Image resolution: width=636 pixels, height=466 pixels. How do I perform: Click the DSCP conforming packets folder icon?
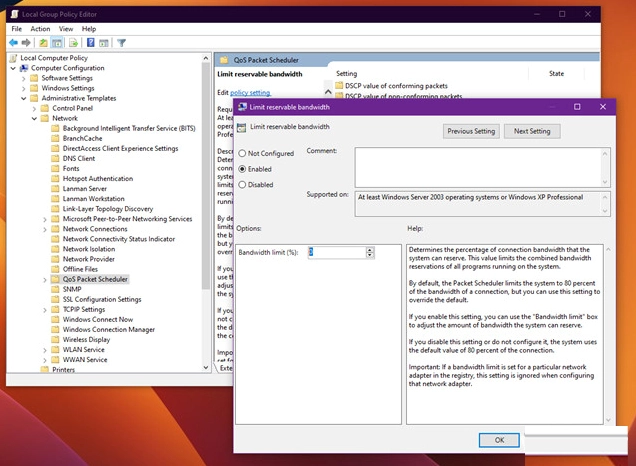[339, 86]
